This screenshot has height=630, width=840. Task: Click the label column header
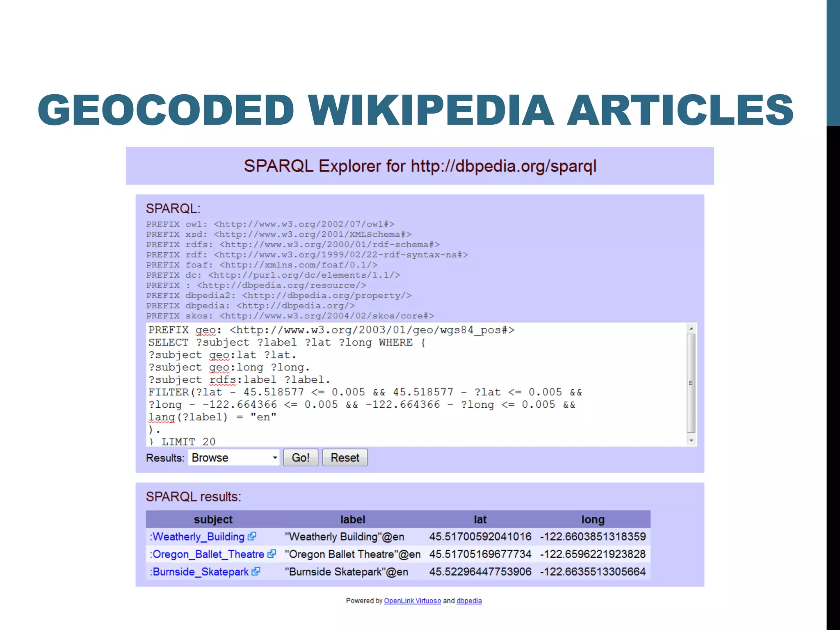pos(352,519)
